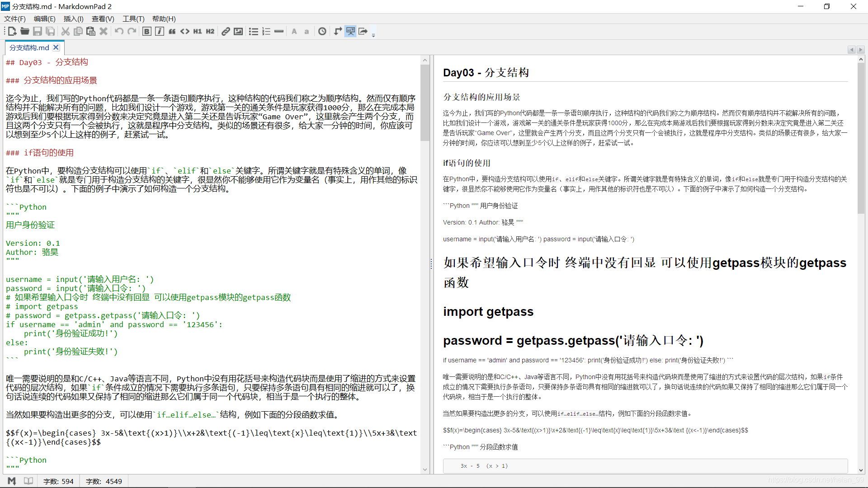The height and width of the screenshot is (488, 868).
Task: Insert an ordered numbered list
Action: (266, 31)
